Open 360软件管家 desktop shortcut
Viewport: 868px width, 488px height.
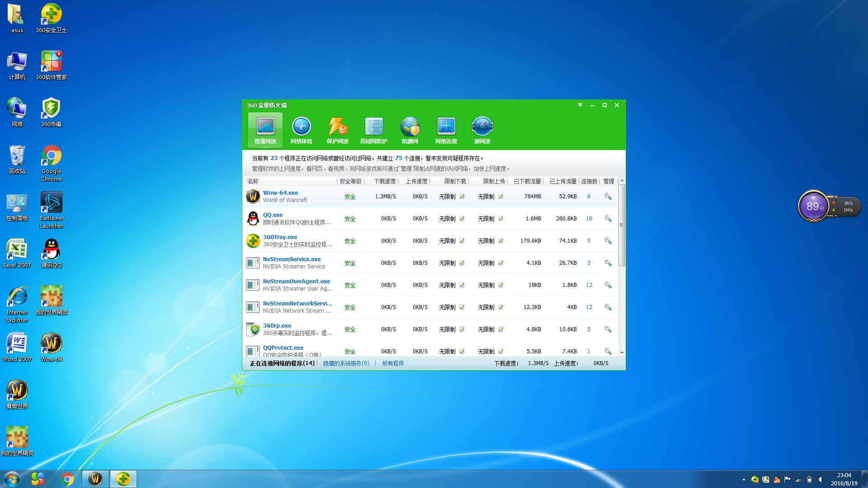tap(52, 66)
